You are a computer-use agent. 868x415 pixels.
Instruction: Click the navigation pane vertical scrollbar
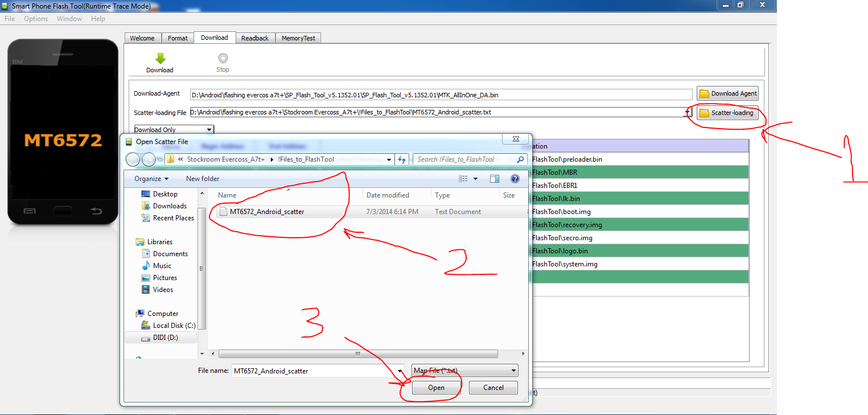pos(201,268)
